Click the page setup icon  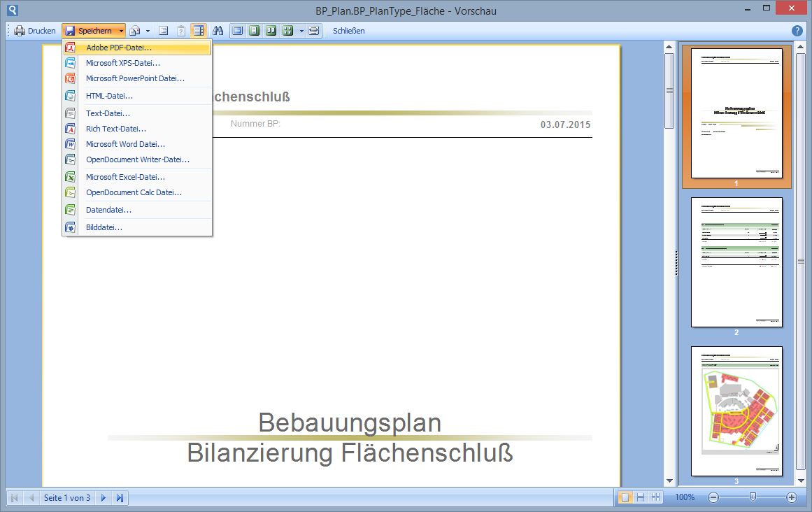163,30
